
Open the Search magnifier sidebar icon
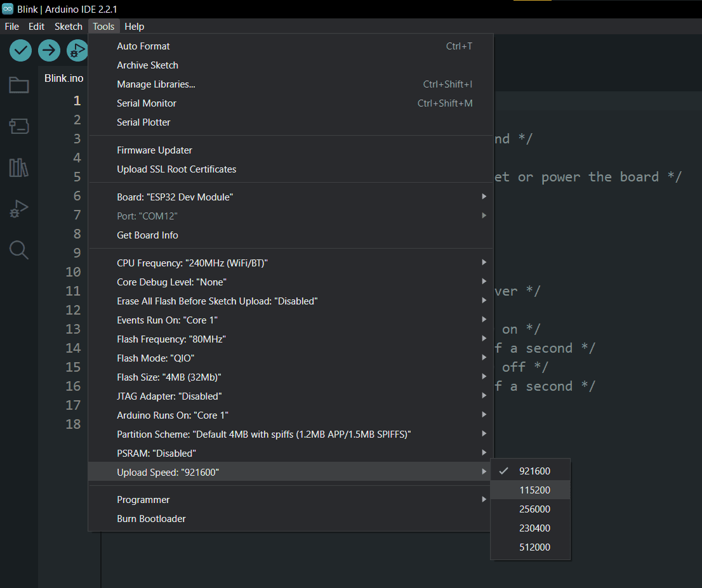19,250
